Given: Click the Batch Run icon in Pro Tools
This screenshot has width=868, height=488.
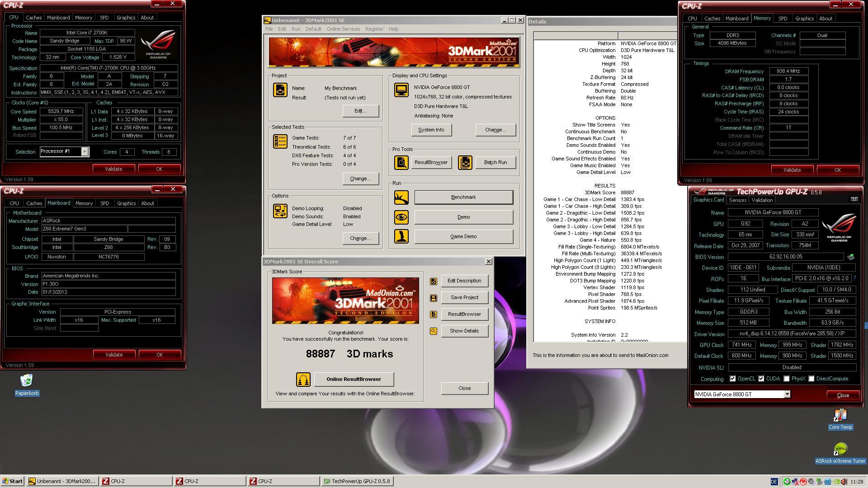Looking at the screenshot, I should coord(465,162).
